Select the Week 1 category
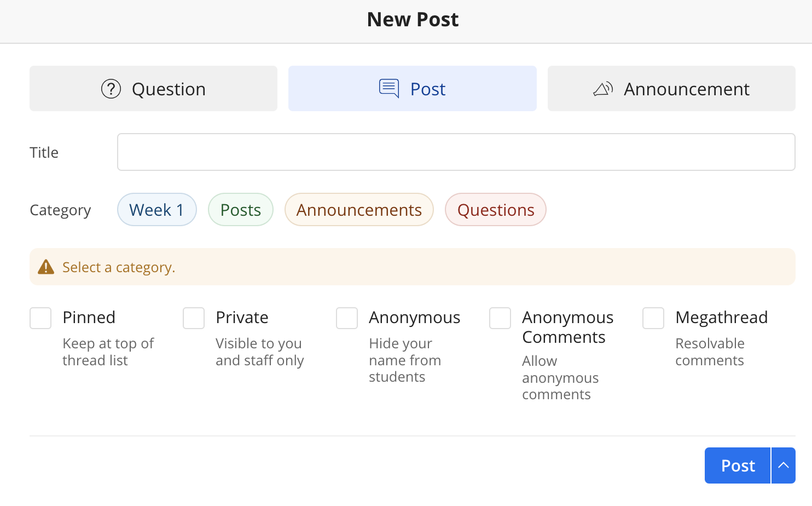The width and height of the screenshot is (812, 506). click(x=157, y=210)
